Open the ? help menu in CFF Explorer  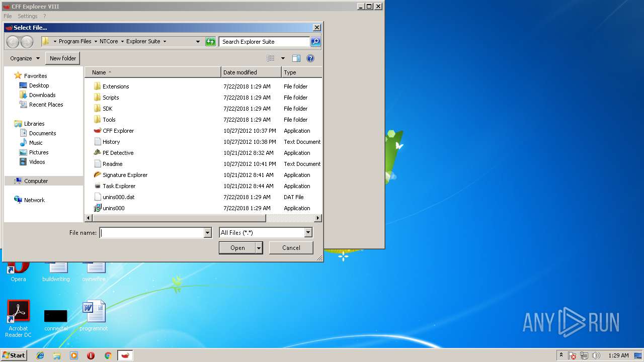click(x=44, y=16)
